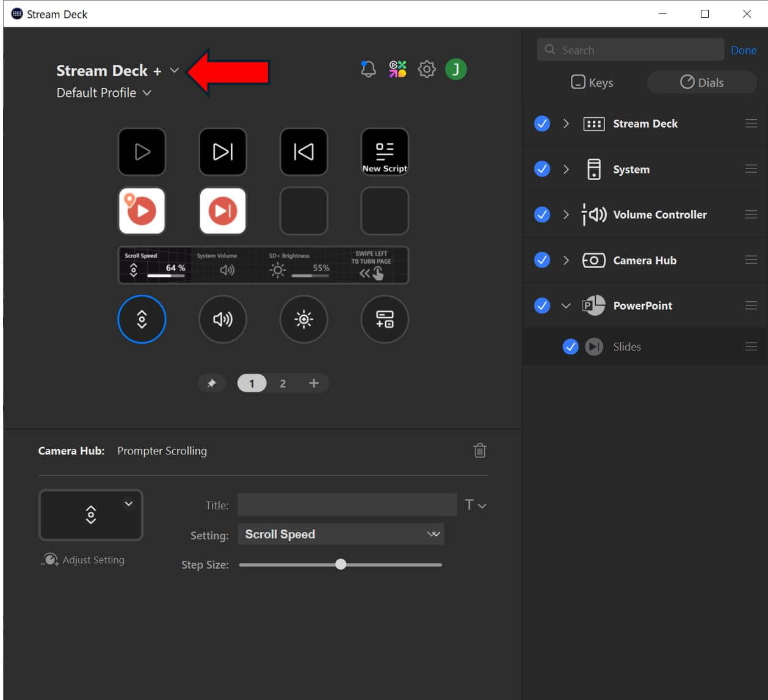The image size is (768, 700).
Task: Click the Title input field
Action: [x=347, y=505]
